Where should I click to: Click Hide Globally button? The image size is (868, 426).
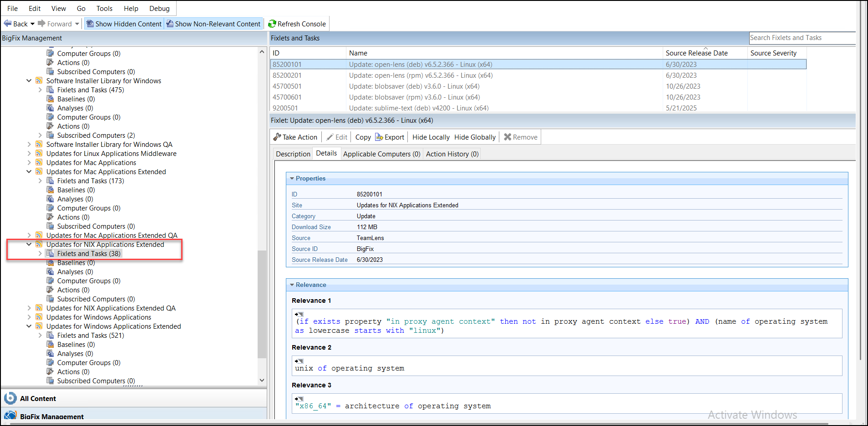tap(475, 137)
